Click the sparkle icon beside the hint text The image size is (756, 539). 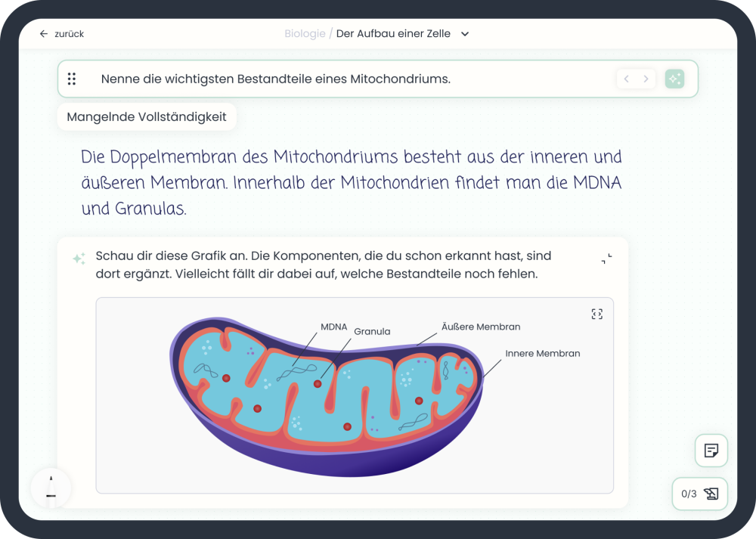[79, 259]
